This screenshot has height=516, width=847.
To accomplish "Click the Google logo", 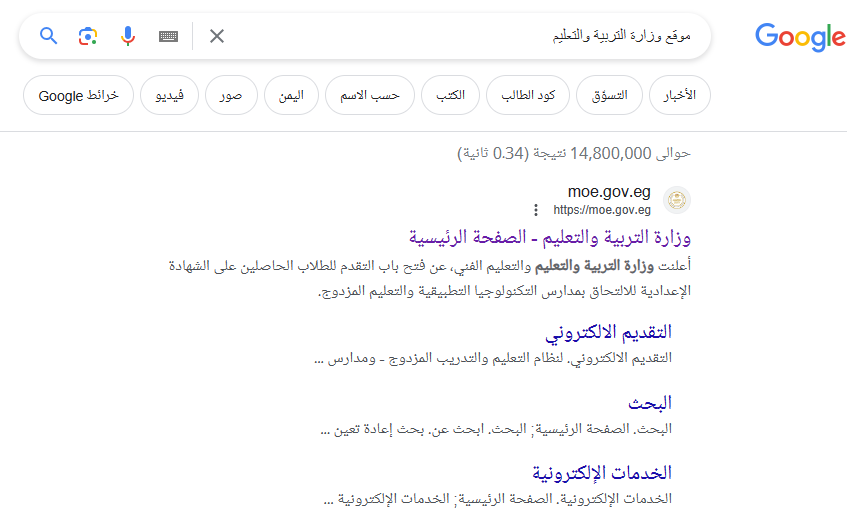I will [x=800, y=37].
